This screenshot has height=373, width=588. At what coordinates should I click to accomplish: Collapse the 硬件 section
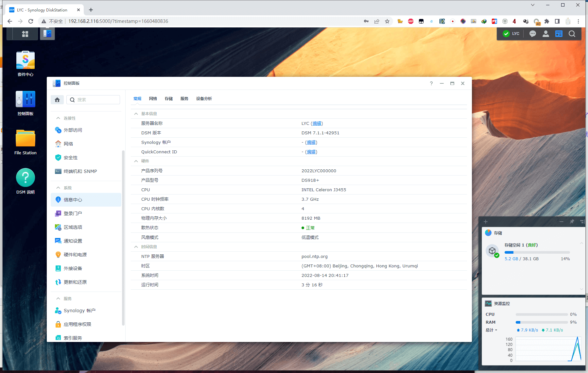coord(136,161)
